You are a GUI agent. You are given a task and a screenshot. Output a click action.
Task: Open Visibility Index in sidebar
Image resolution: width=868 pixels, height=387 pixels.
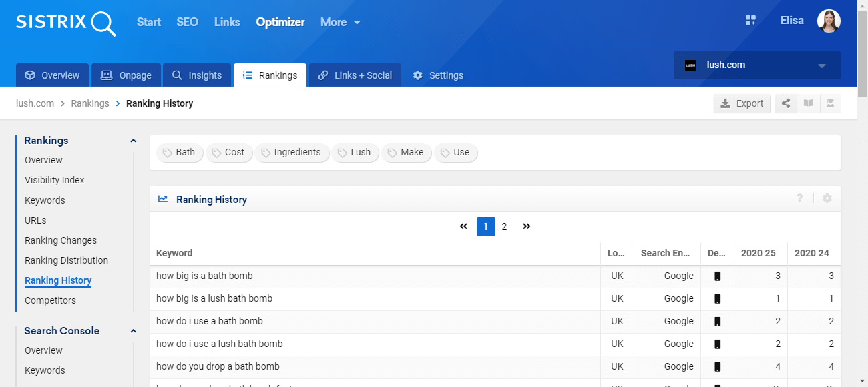tap(55, 180)
